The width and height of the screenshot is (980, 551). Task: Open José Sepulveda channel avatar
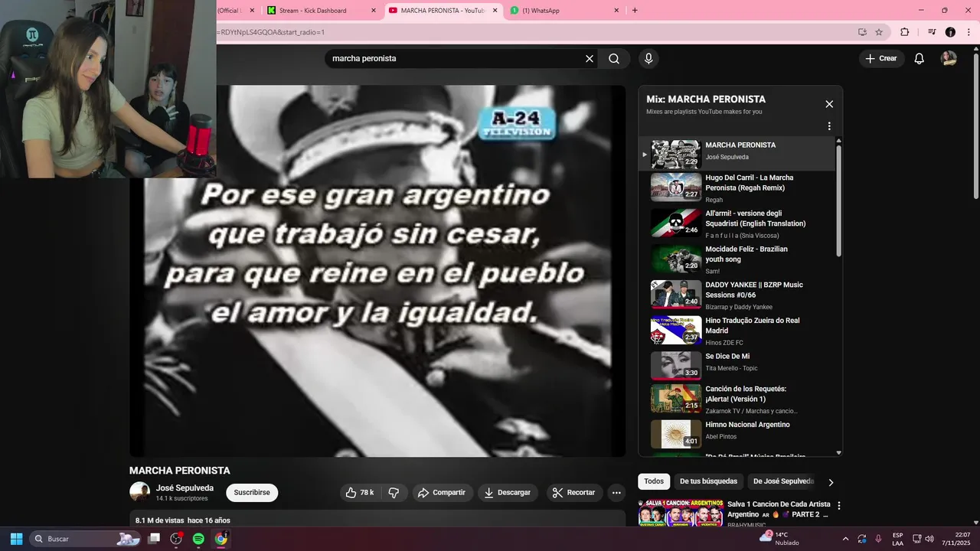tap(140, 492)
